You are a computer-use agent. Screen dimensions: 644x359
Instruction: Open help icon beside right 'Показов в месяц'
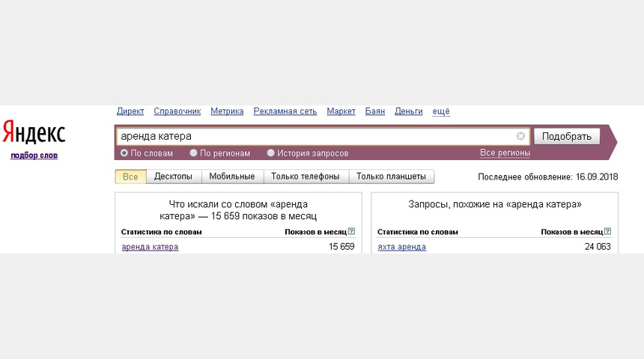(x=608, y=231)
